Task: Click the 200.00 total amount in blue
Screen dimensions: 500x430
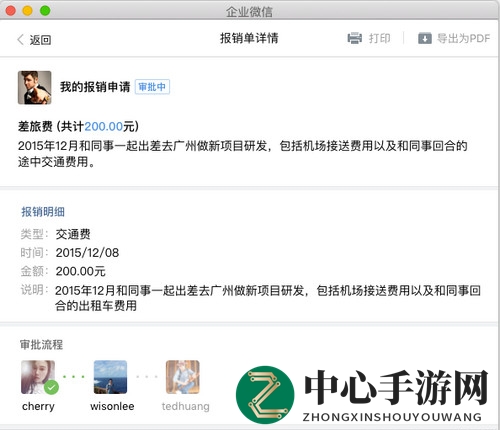Action: [104, 126]
